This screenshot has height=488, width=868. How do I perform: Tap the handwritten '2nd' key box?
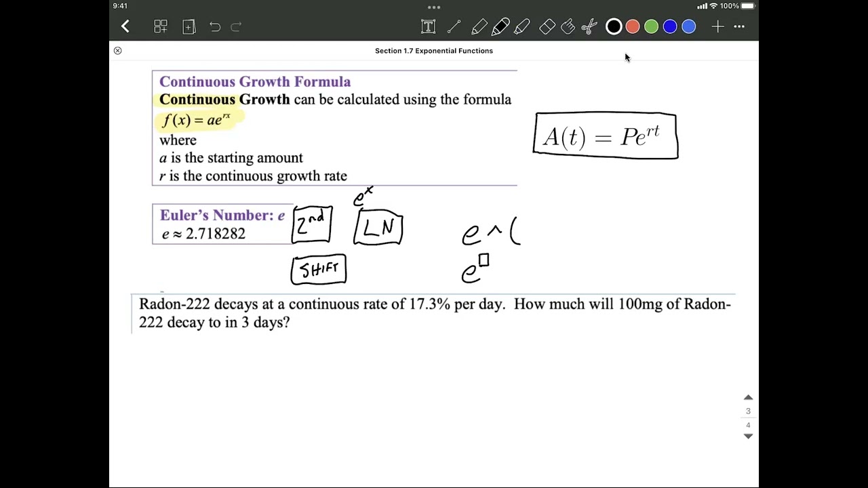click(312, 225)
